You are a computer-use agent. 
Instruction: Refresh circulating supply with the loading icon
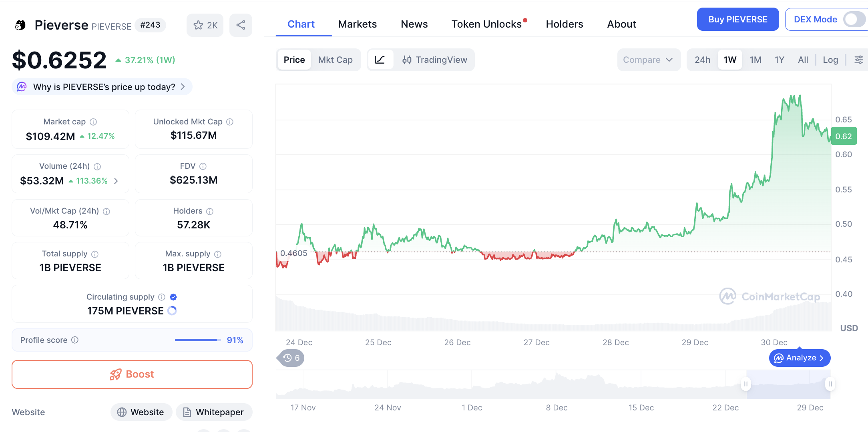coord(172,310)
